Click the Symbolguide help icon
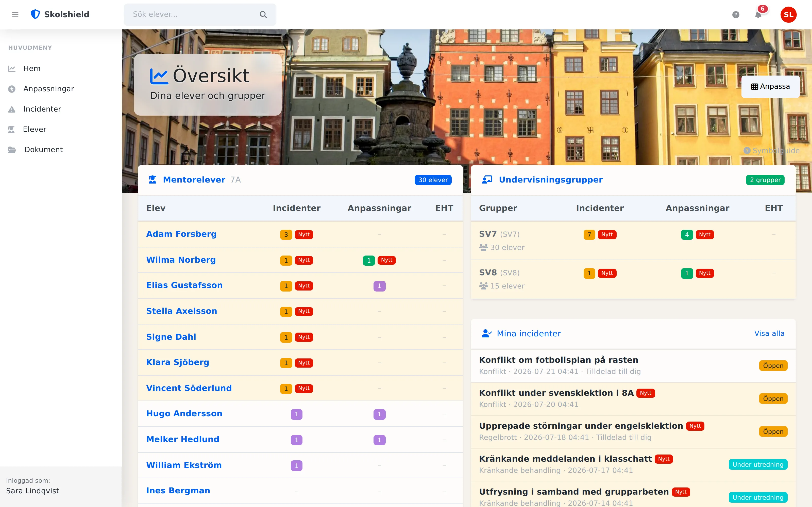The height and width of the screenshot is (507, 812). tap(747, 151)
